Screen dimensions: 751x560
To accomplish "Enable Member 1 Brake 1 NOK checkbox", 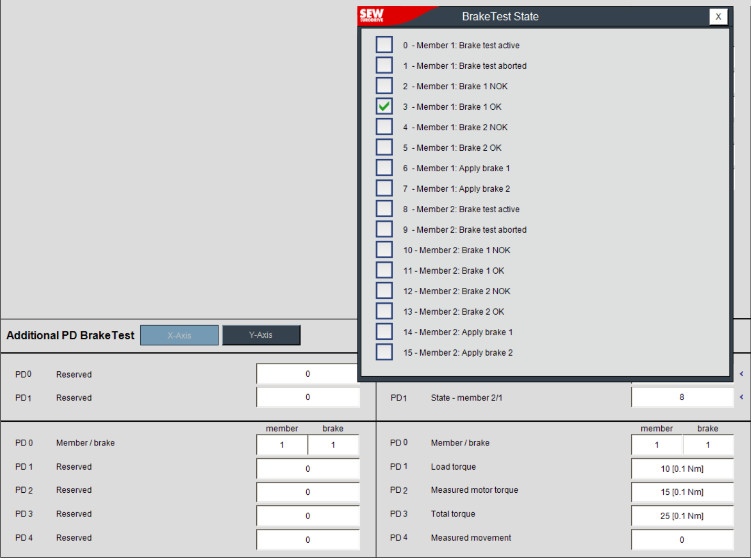I will click(384, 86).
